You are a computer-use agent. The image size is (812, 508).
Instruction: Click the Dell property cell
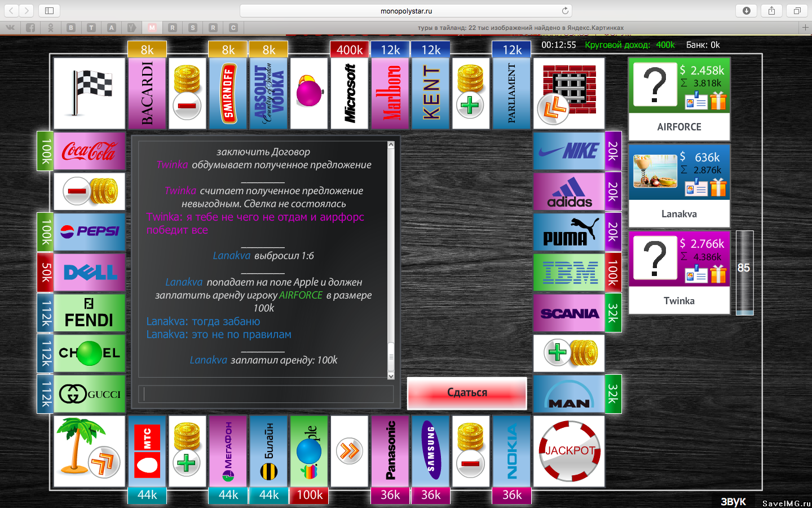90,272
